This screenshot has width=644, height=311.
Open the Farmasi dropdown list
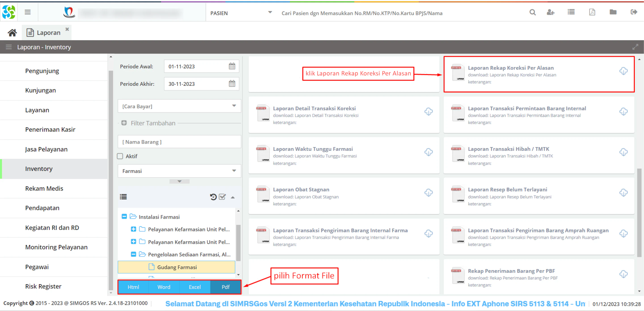click(179, 171)
